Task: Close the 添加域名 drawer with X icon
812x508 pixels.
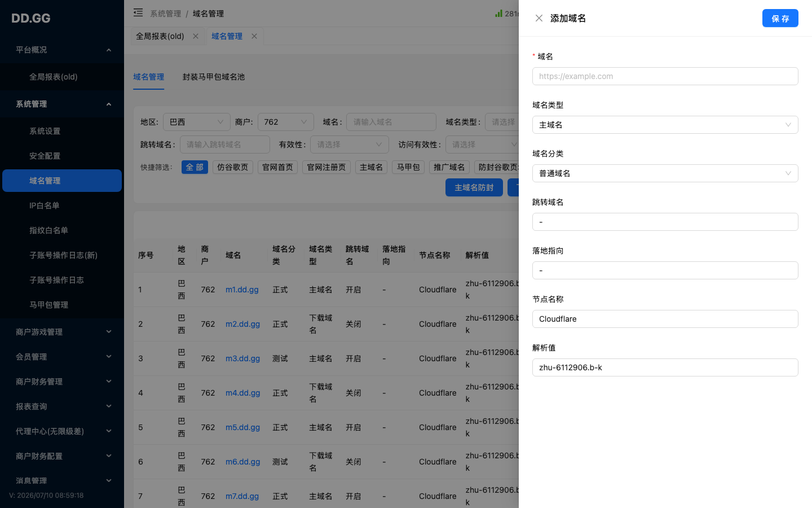Action: pos(539,18)
